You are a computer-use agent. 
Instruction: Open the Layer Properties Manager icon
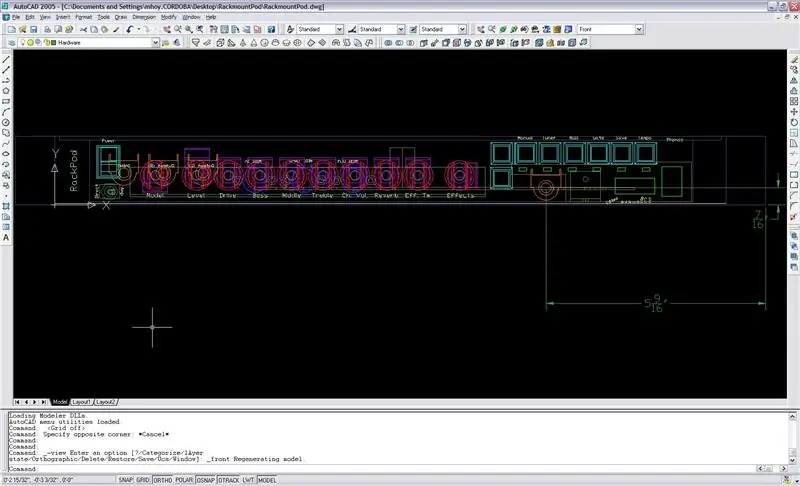click(x=11, y=43)
